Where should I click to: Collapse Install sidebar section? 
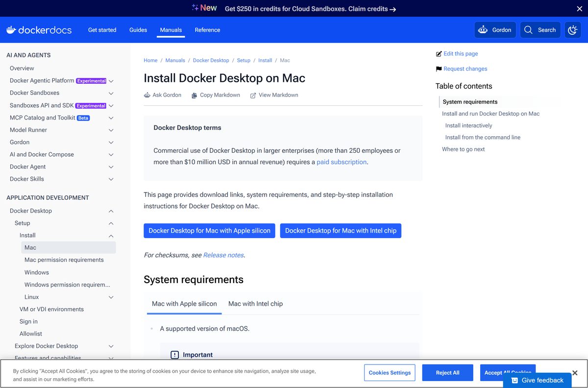[x=111, y=236]
